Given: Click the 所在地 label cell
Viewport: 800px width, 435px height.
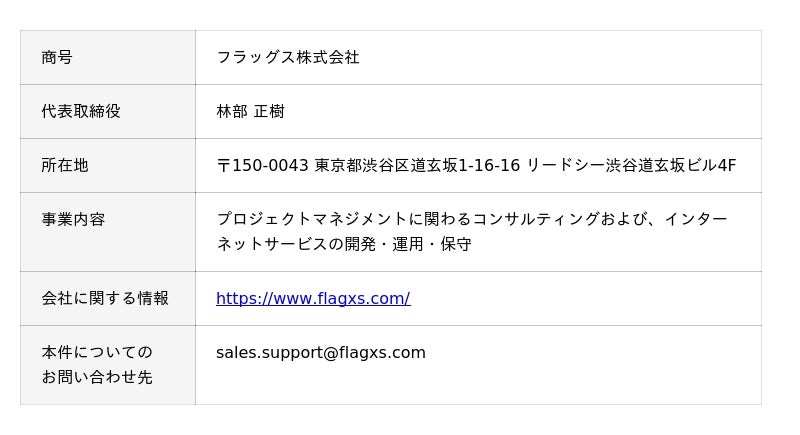Looking at the screenshot, I should (x=108, y=166).
